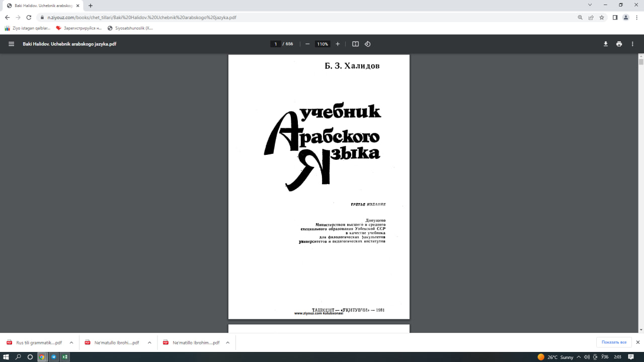Open the PDF sidebar with the hamburger icon
This screenshot has width=644, height=362.
click(11, 44)
